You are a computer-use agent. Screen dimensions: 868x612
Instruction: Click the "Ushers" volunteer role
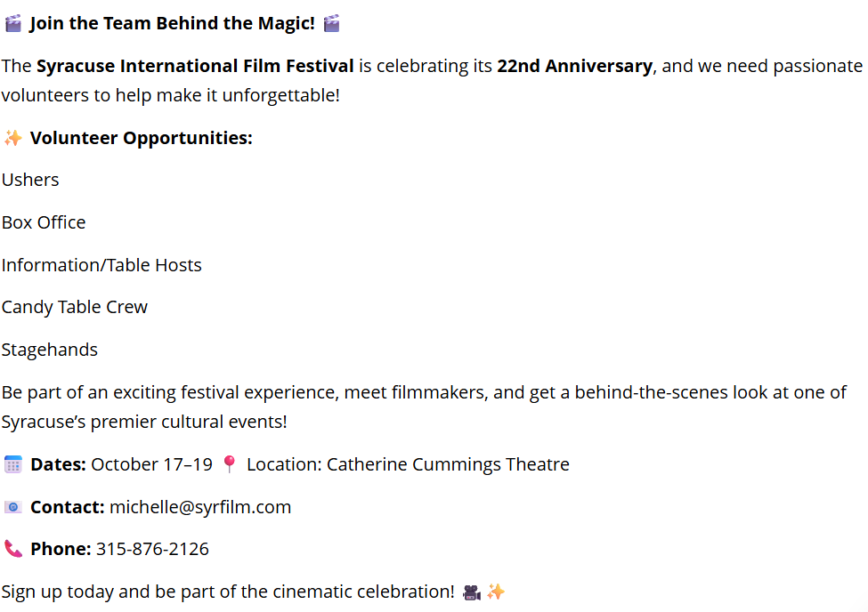[x=30, y=180]
